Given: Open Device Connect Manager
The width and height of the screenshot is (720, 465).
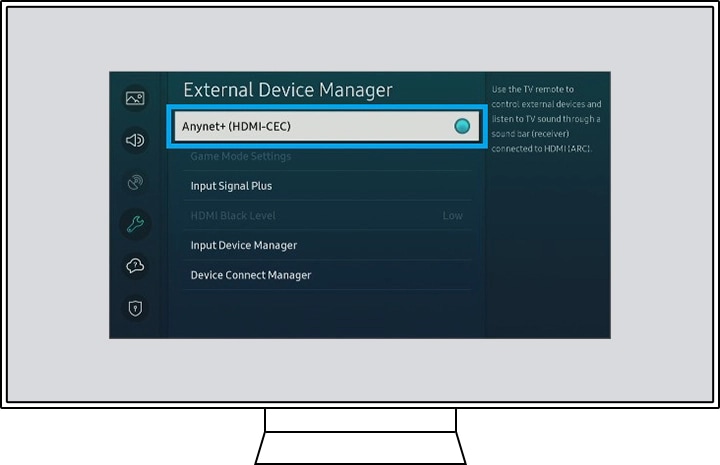Looking at the screenshot, I should [251, 275].
